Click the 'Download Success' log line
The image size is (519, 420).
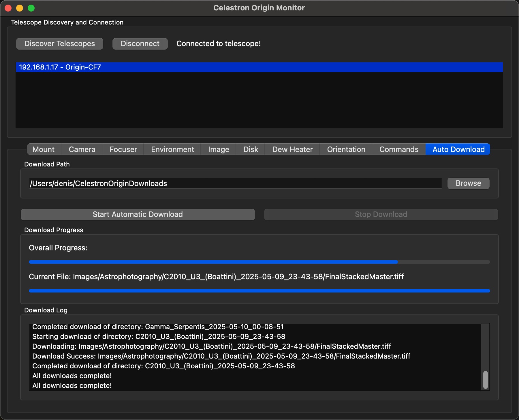[x=221, y=356]
